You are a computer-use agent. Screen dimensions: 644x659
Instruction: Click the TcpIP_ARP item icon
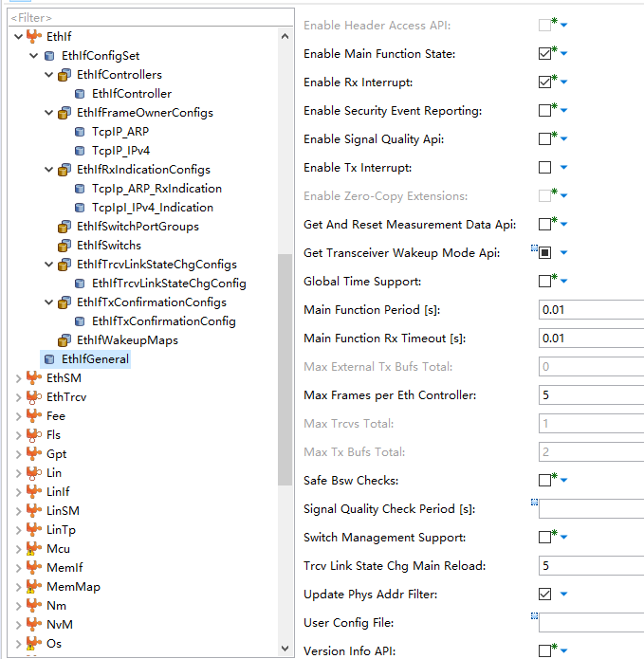[x=80, y=132]
